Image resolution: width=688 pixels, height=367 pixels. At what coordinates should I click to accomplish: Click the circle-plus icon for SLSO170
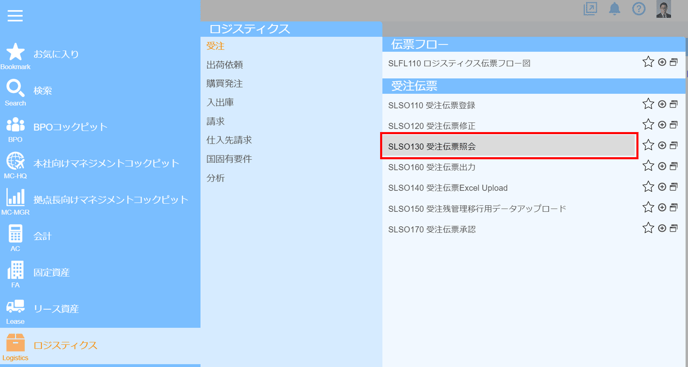click(662, 228)
